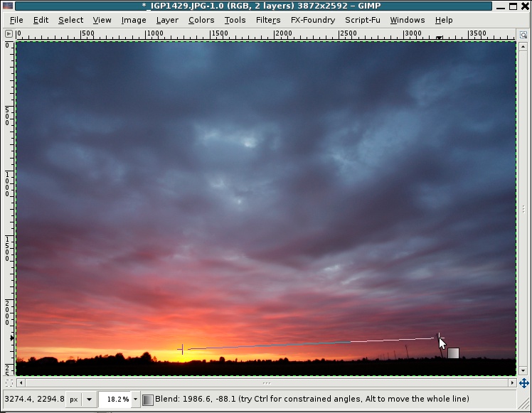Open the Image menu
532x413 pixels.
(134, 20)
